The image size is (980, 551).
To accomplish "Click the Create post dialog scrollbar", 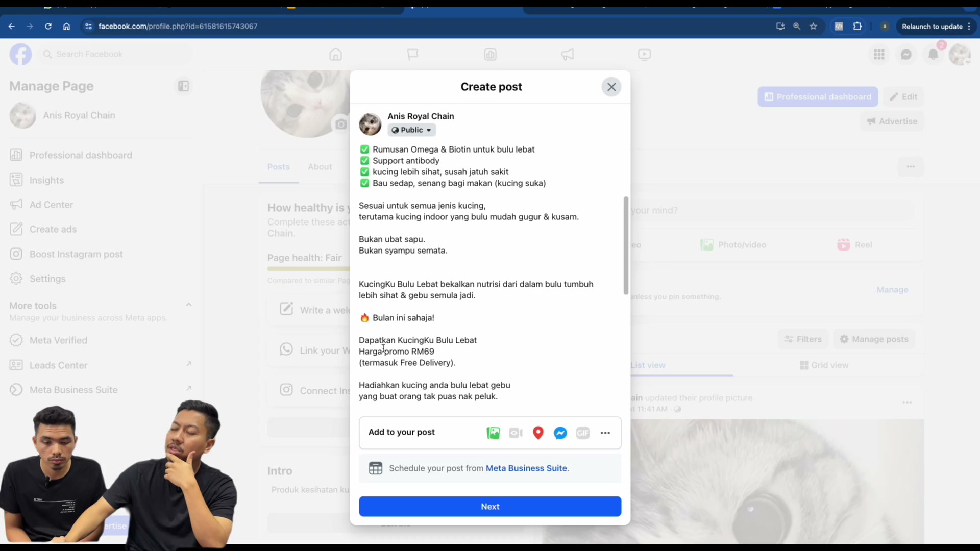I will pyautogui.click(x=626, y=245).
